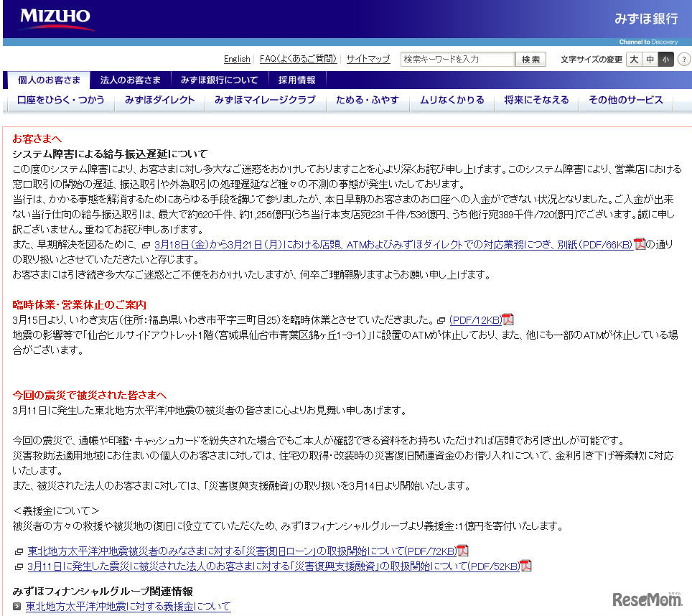
Task: Open その他のサービス menu
Action: tap(626, 101)
